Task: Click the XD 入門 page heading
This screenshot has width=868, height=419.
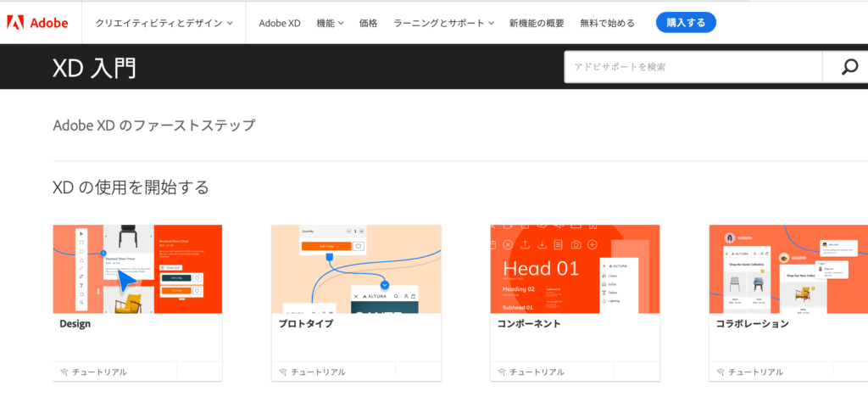Action: (94, 68)
